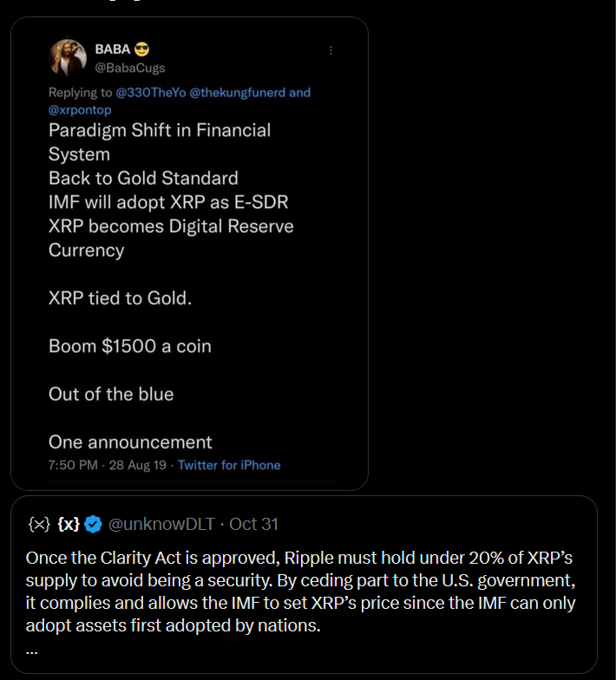Click BABA's profile avatar photo
This screenshot has height=680, width=616.
67,57
